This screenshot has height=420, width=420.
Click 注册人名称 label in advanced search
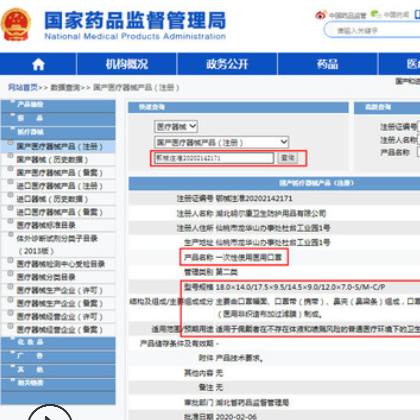398,140
